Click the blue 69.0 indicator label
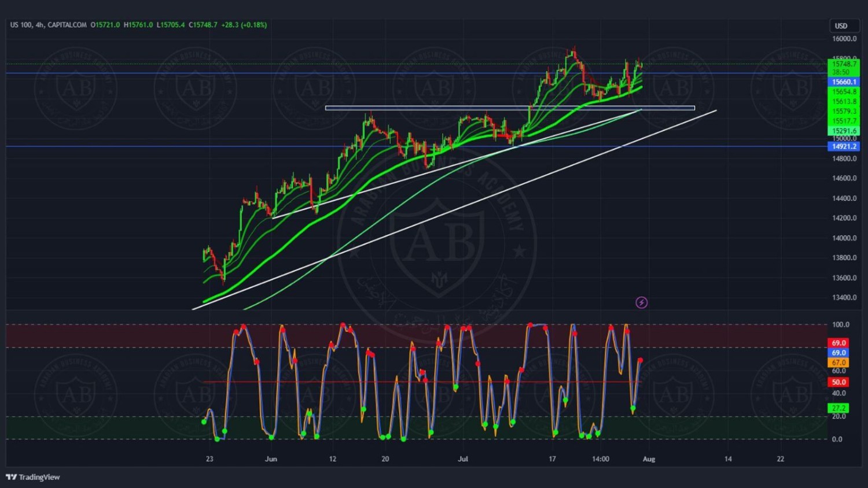This screenshot has height=488, width=868. 838,353
